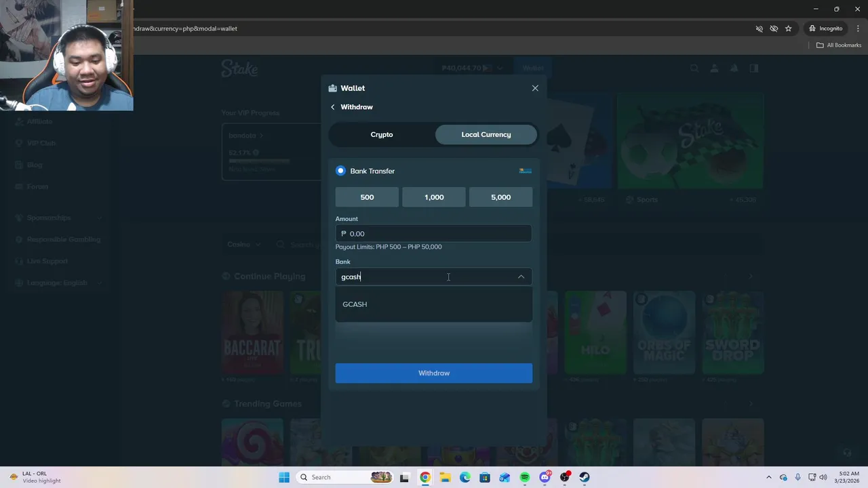Open the Windows Start menu

[x=284, y=477]
